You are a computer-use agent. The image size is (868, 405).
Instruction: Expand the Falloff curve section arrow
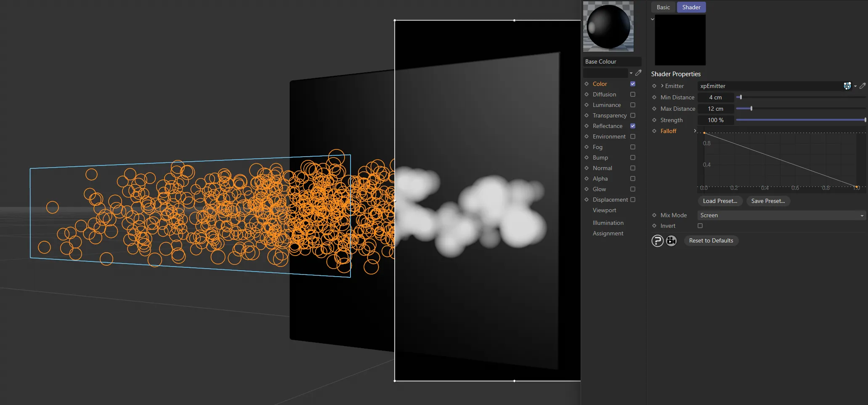pyautogui.click(x=695, y=131)
